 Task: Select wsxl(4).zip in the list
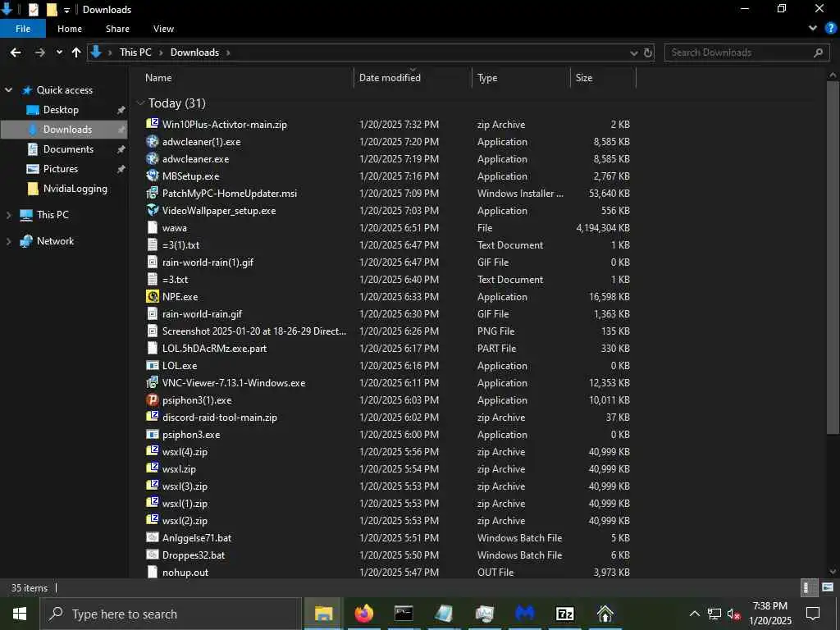185,452
